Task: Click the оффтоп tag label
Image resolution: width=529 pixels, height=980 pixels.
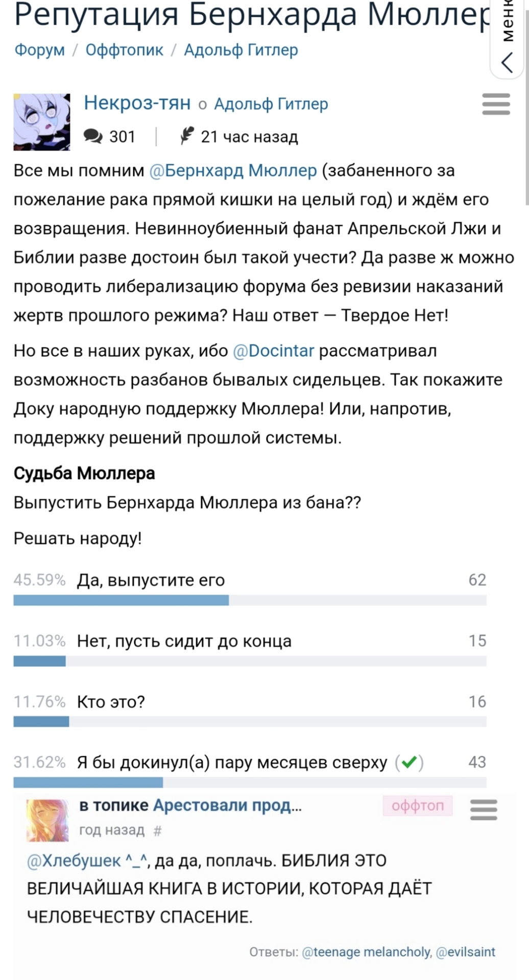Action: [x=418, y=805]
